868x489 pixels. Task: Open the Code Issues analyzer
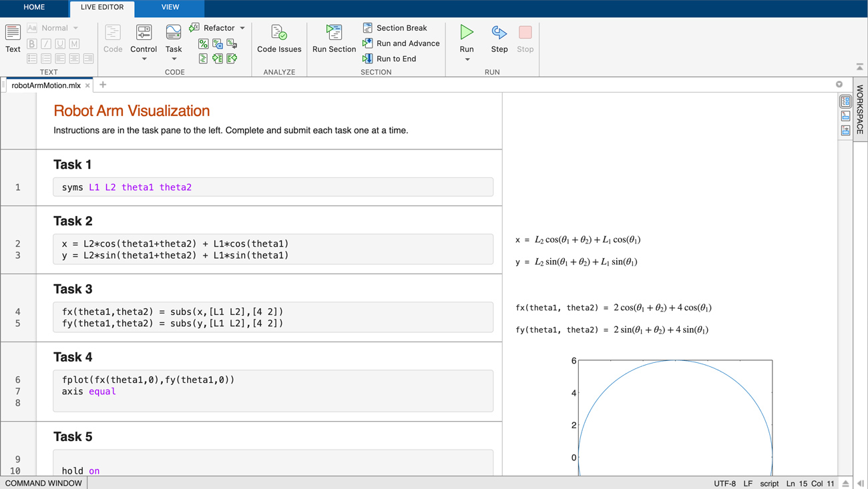(x=278, y=39)
